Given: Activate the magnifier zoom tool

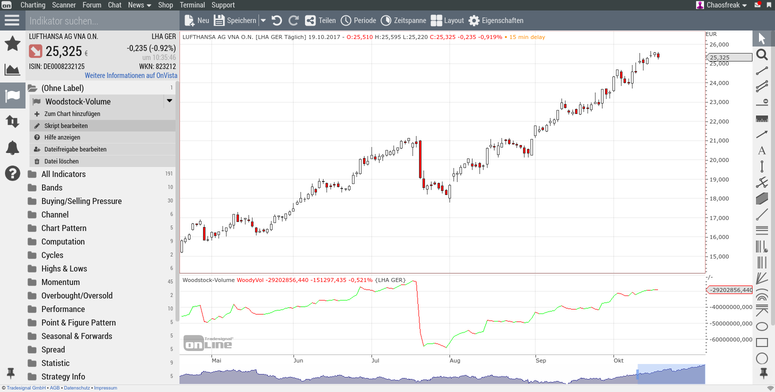Looking at the screenshot, I should pos(762,54).
